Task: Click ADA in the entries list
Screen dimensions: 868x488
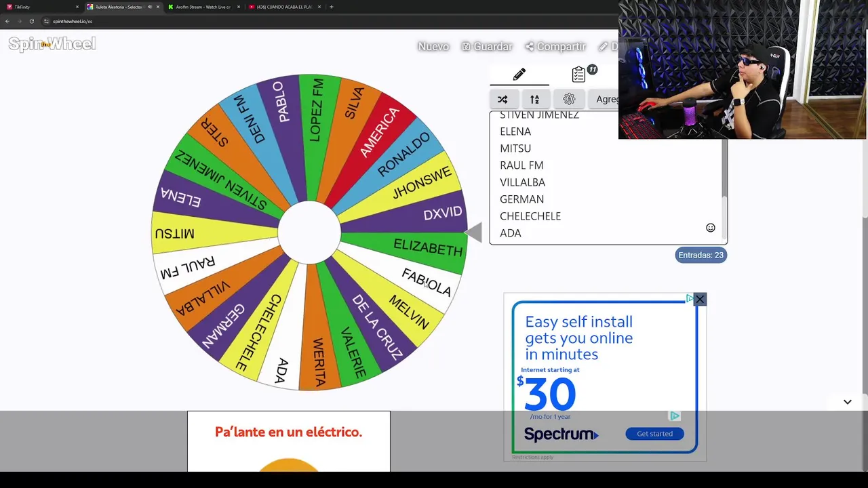Action: click(511, 233)
